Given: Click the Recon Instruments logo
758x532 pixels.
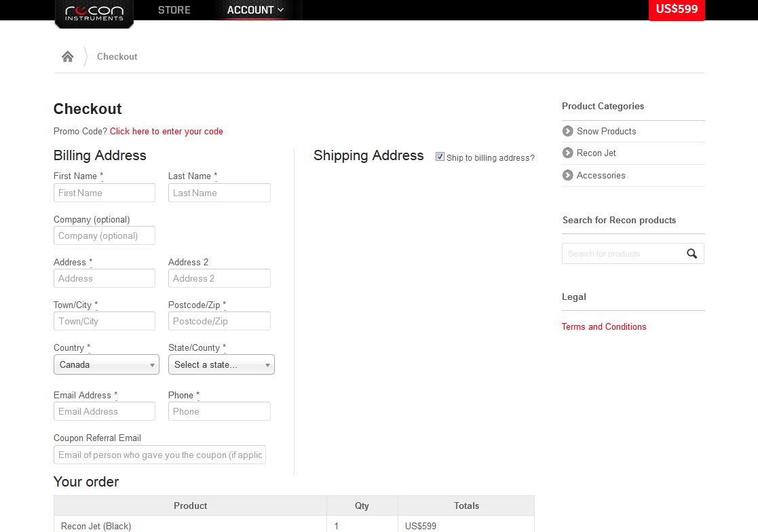Looking at the screenshot, I should [94, 12].
